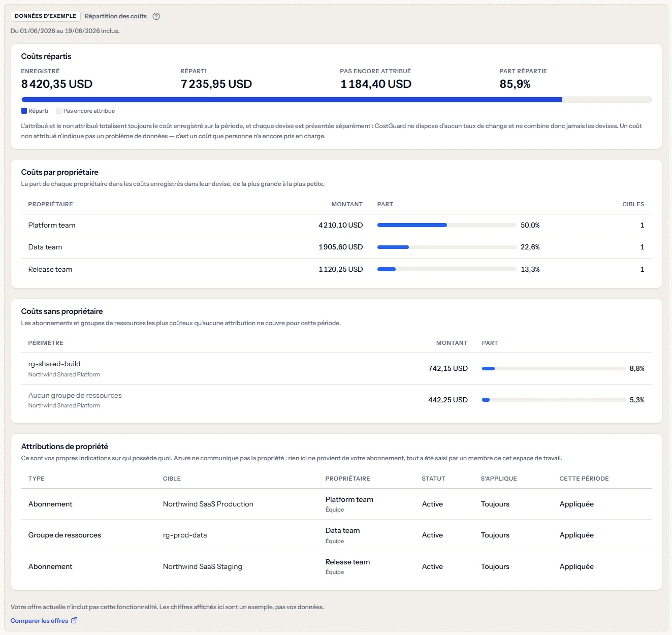Click the Périmètre column header
Viewport: 672px width, 635px height.
tap(46, 343)
